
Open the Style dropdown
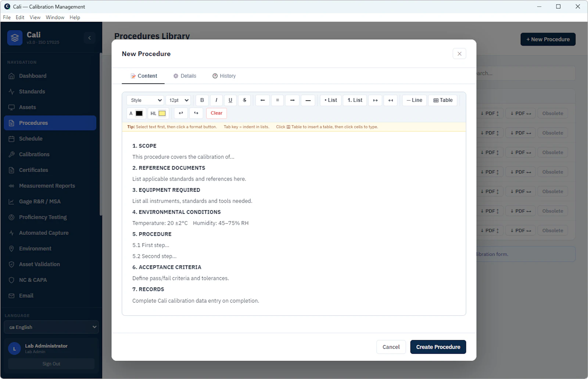(x=146, y=100)
